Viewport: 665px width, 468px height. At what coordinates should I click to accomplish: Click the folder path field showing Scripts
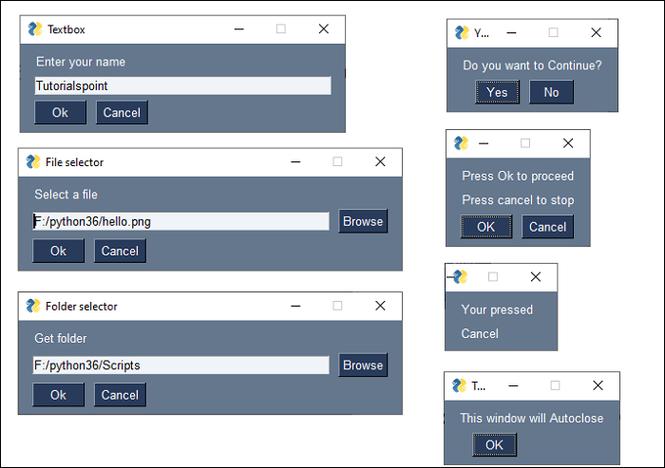point(181,366)
